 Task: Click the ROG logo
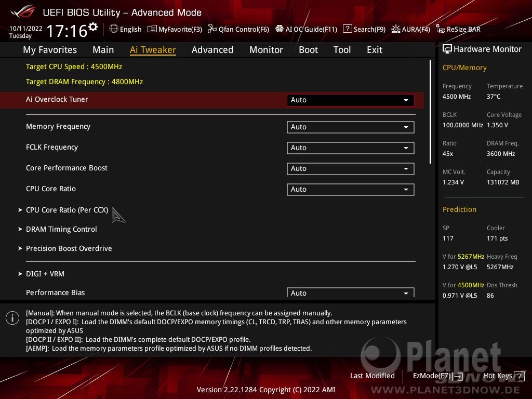tap(22, 12)
